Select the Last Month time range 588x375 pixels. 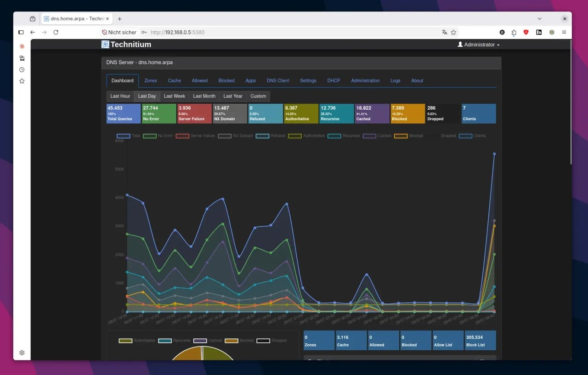[x=204, y=96]
